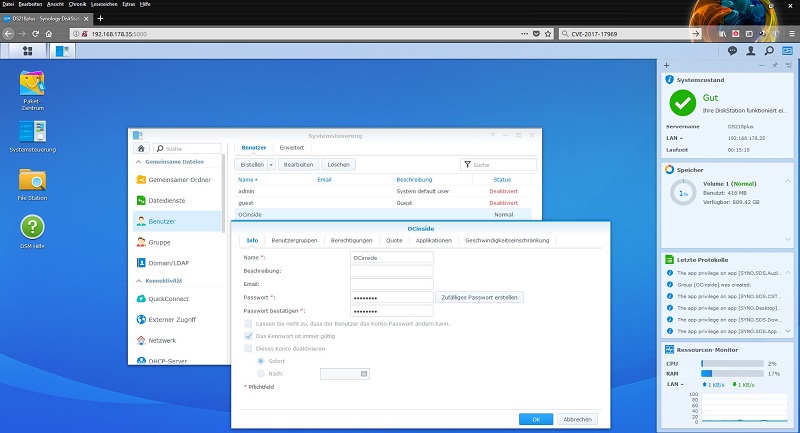Switch to Benutzergruppen tab

(x=294, y=240)
